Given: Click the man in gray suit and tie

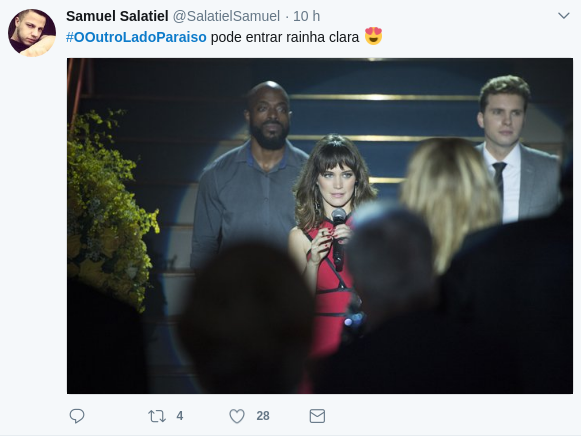Looking at the screenshot, I should click(x=517, y=148).
